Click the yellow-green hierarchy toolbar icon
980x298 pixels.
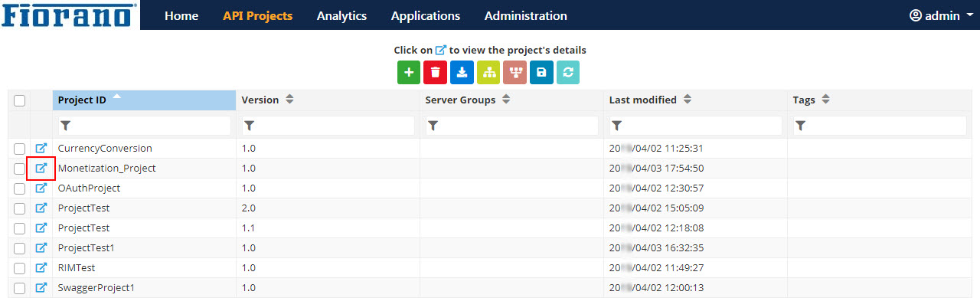[488, 72]
